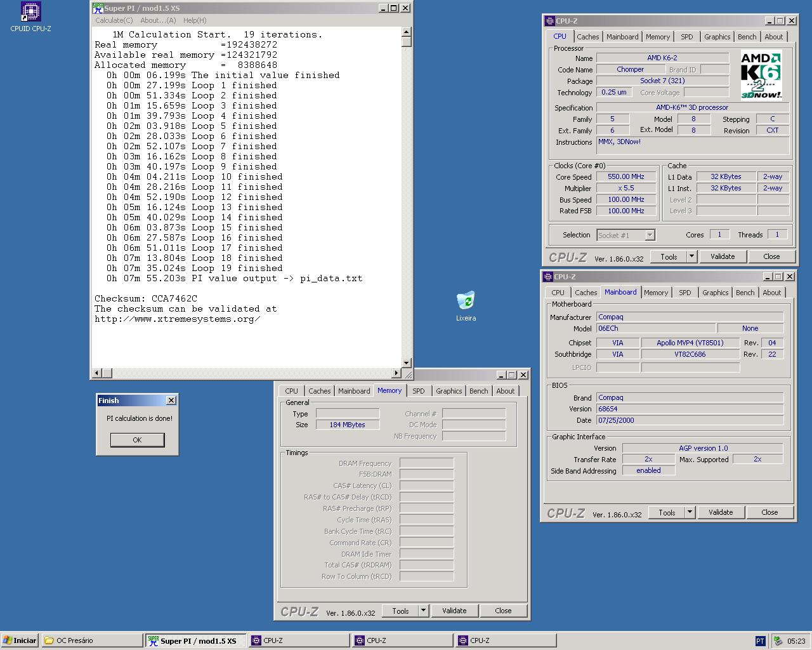
Task: Open About tab in top CPU-Z window
Action: [x=773, y=37]
